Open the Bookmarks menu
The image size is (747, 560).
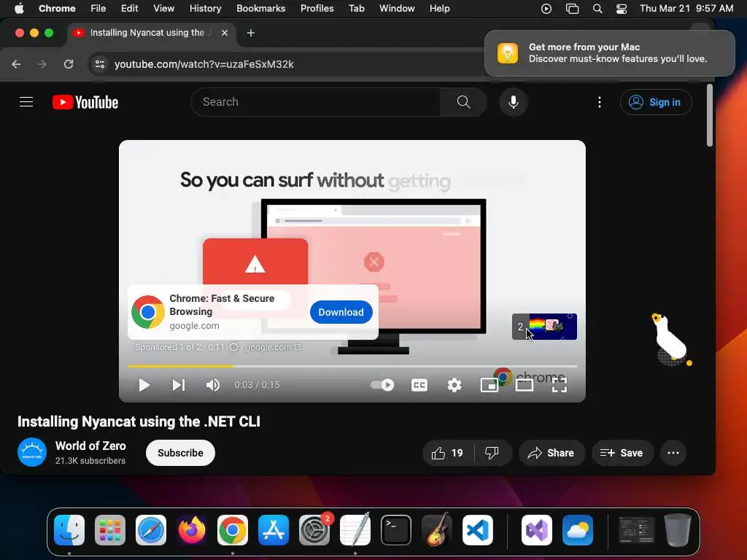(260, 8)
